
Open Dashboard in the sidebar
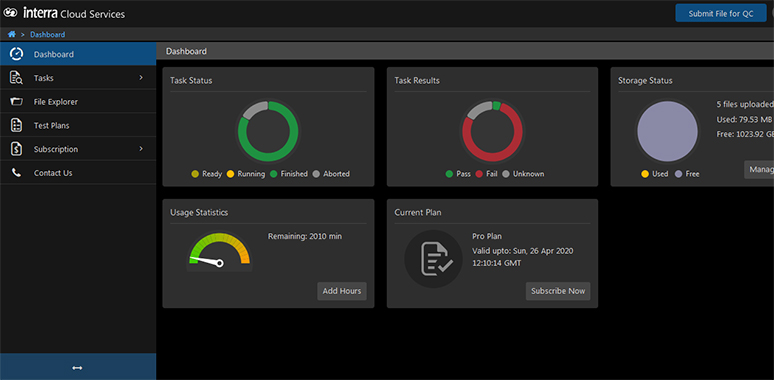click(78, 54)
